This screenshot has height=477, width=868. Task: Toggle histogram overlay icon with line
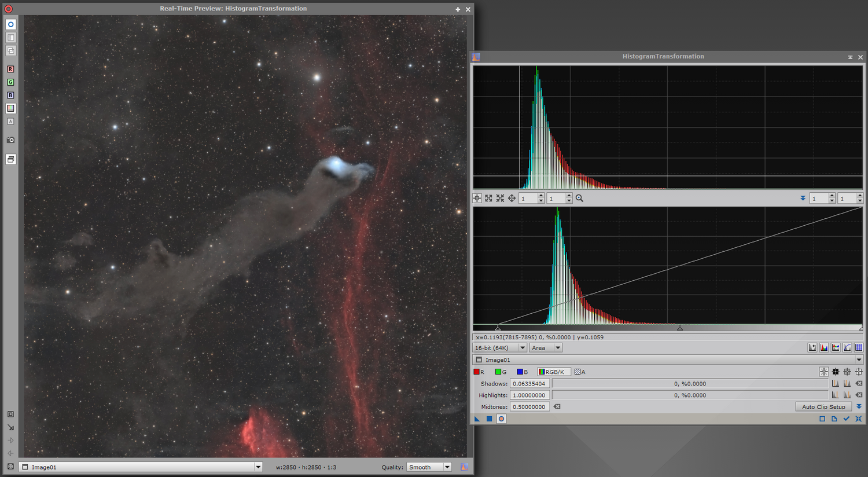click(836, 348)
